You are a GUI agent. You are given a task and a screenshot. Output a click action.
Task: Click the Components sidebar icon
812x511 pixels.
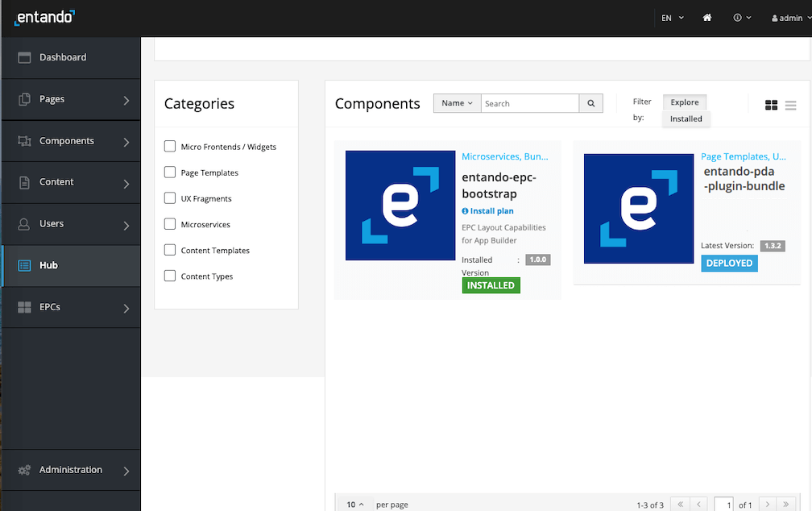coord(23,141)
